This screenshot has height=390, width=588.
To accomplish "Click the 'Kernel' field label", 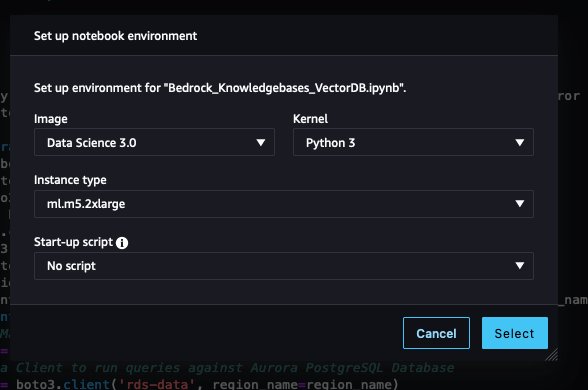I will coord(310,119).
